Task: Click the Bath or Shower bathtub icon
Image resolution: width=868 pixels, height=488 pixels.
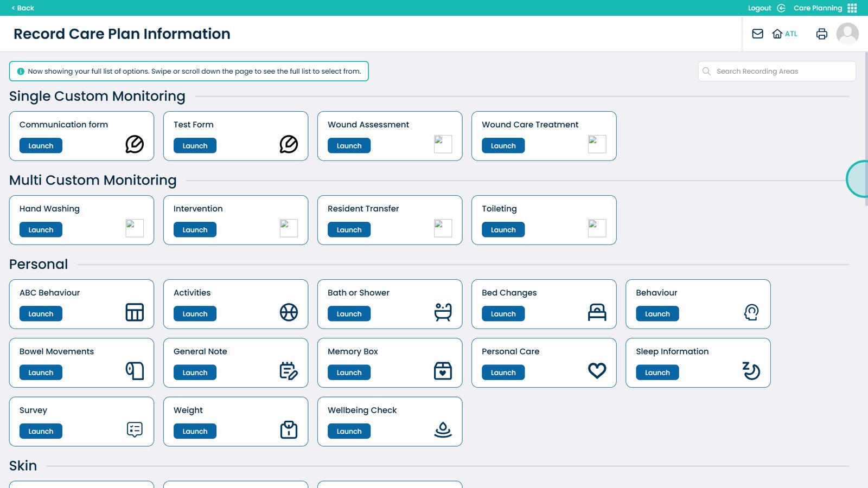Action: [x=443, y=312]
